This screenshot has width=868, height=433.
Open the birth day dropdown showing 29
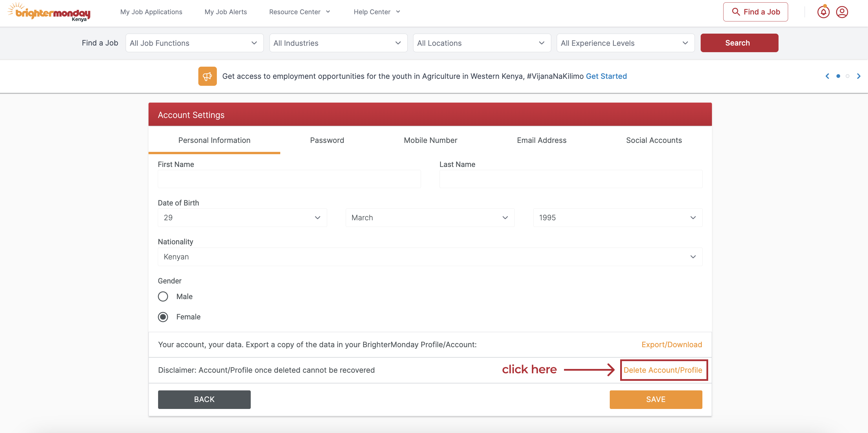[242, 217]
